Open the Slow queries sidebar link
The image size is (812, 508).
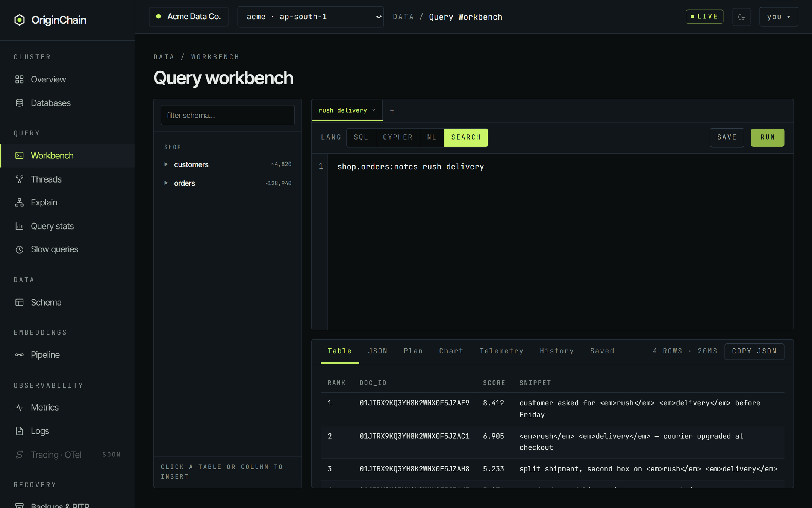[67, 249]
